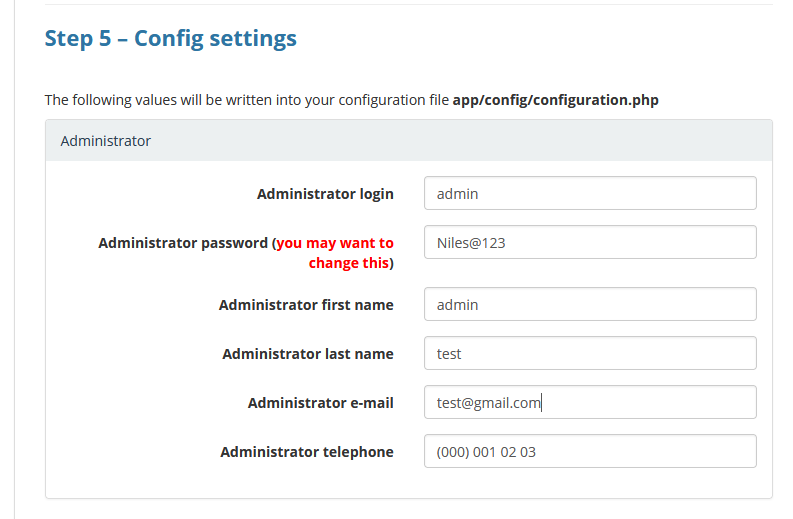Click the "Administrator login" label

pos(325,194)
